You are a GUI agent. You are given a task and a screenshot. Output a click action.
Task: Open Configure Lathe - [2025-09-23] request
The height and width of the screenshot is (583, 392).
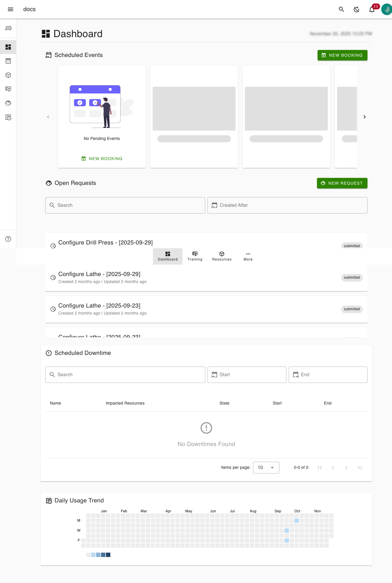[x=206, y=309]
